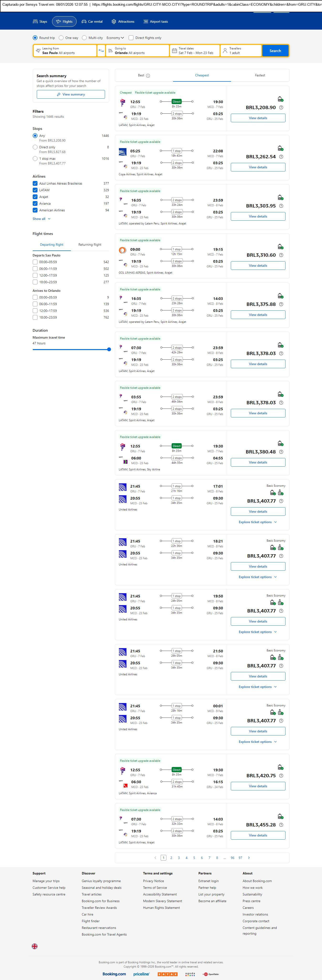Viewport: 322px width, 980px height.
Task: Click the Travel dates field
Action: coord(195,51)
